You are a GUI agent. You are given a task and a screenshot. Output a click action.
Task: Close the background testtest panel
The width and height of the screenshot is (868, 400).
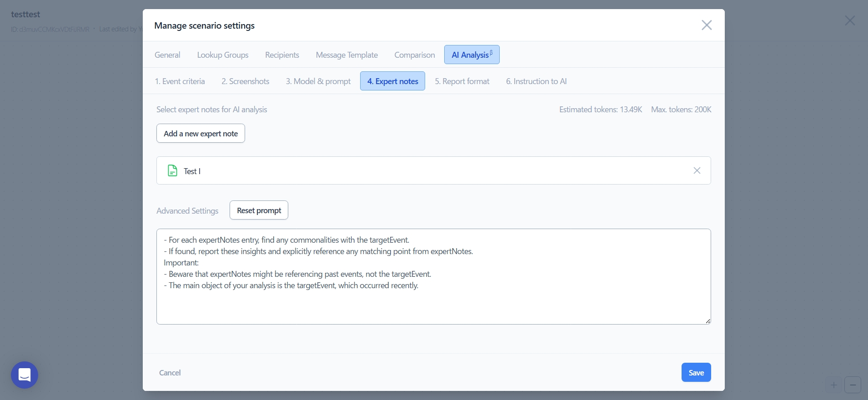click(x=849, y=20)
